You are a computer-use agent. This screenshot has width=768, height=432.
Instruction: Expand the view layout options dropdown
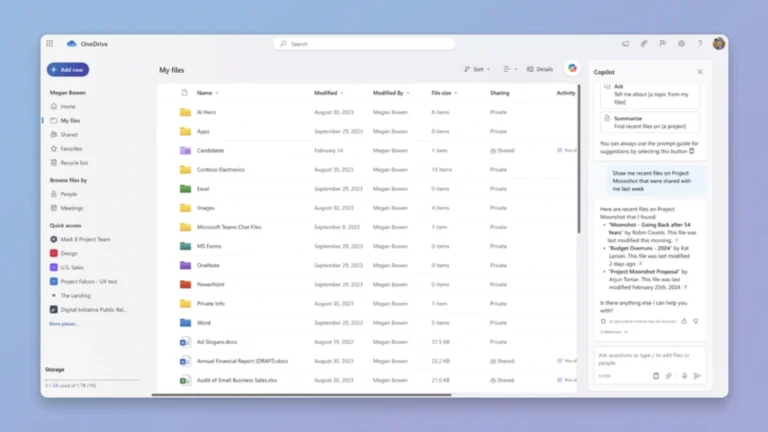pos(510,69)
